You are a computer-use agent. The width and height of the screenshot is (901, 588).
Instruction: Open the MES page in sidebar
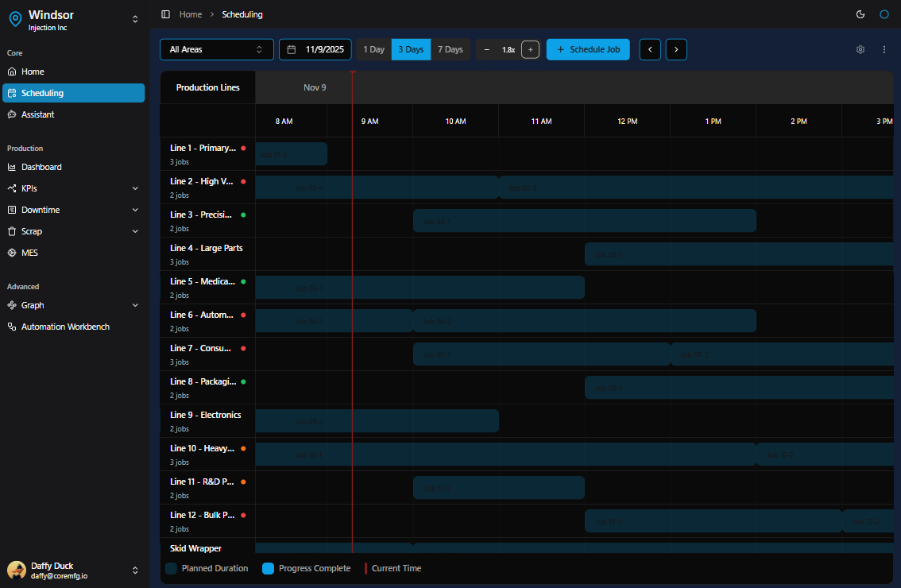(x=29, y=253)
